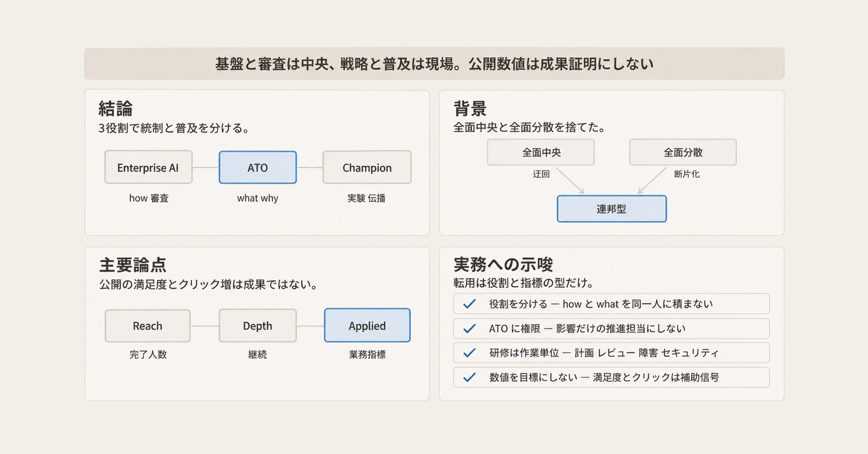
Task: Click the checkmark beside 数値を目標にしない
Action: 468,377
